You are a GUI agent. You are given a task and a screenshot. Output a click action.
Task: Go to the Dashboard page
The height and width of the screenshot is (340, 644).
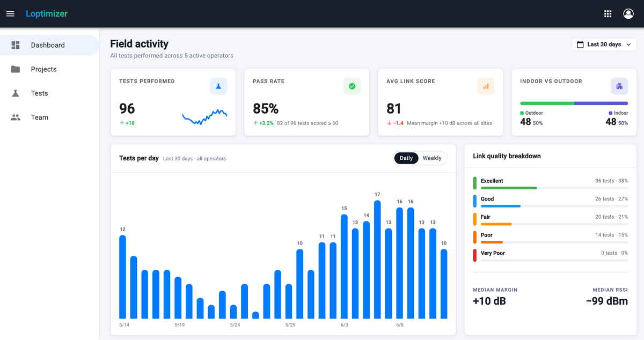(49, 45)
